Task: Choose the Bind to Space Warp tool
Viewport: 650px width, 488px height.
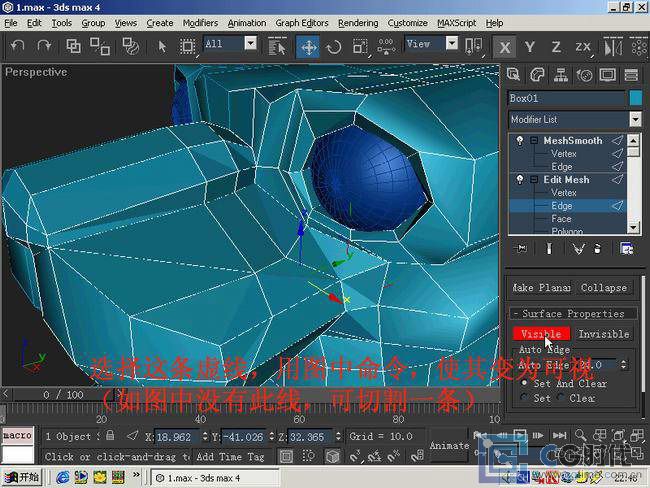Action: click(x=131, y=46)
